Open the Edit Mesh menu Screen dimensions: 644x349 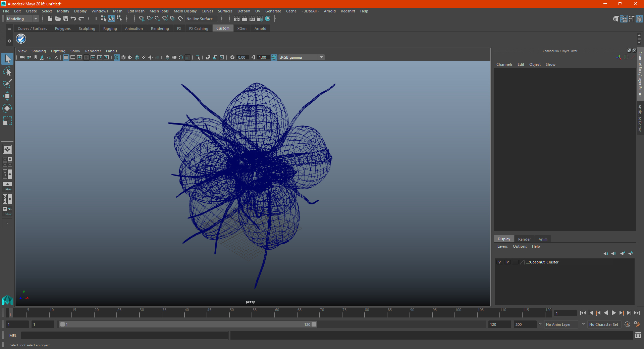[136, 11]
